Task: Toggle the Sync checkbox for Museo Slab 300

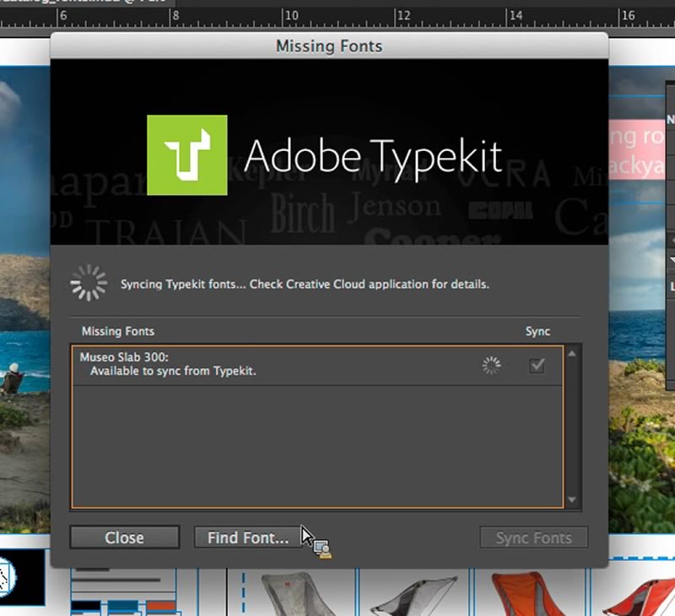Action: (537, 366)
